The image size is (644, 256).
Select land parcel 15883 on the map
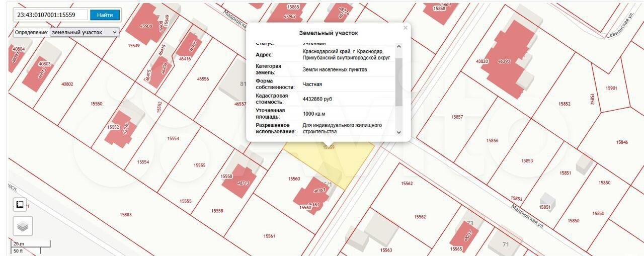click(126, 215)
